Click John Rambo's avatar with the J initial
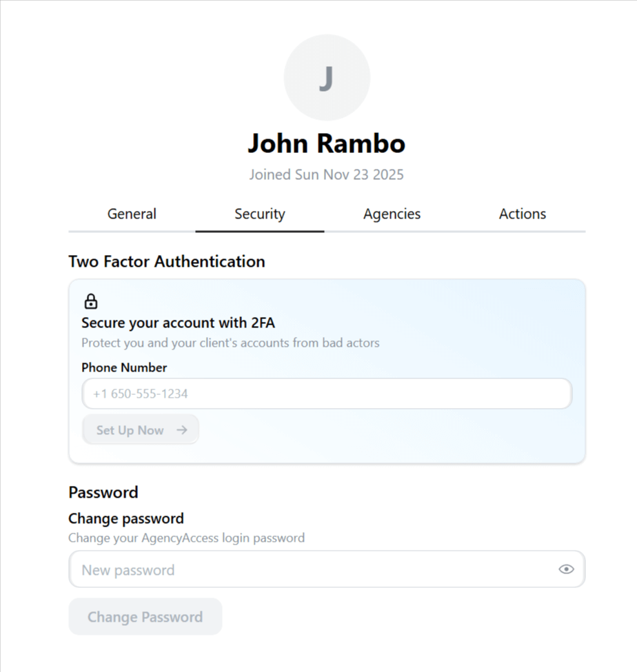The height and width of the screenshot is (672, 637). (x=327, y=77)
